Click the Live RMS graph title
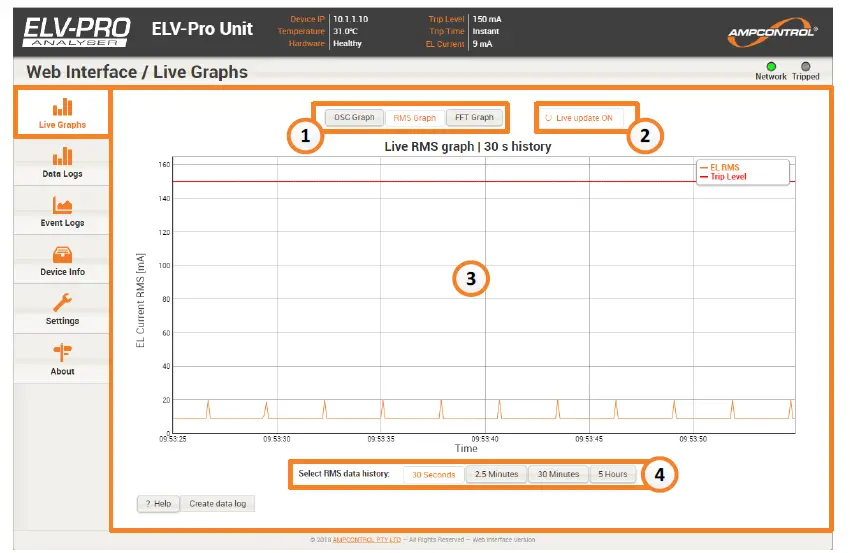 tap(468, 146)
